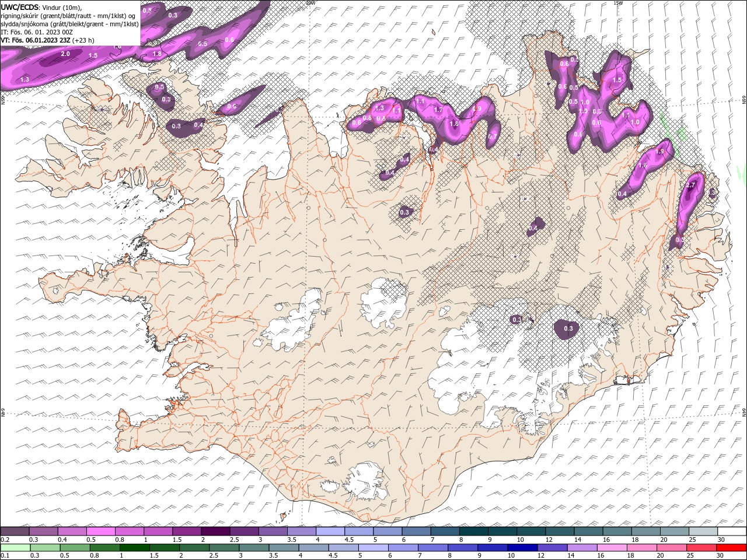The height and width of the screenshot is (560, 747).
Task: Click the light pink 16 swatch in lower legend row
Action: (x=611, y=548)
